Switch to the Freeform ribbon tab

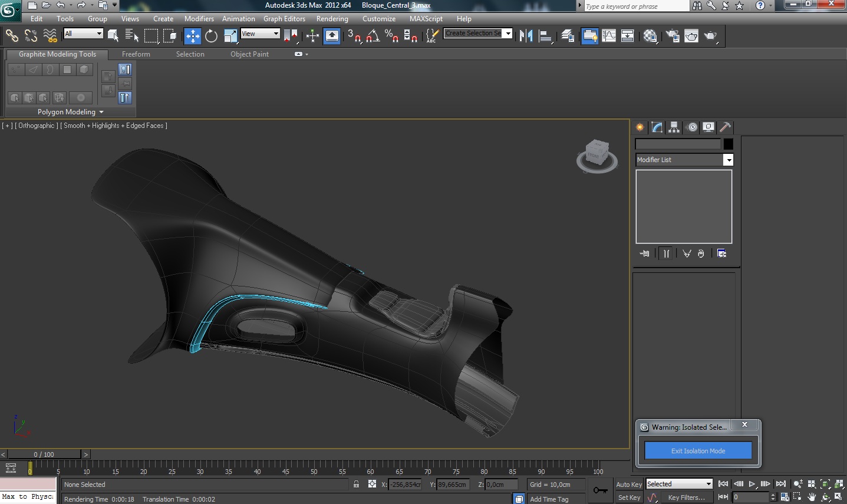(x=136, y=54)
